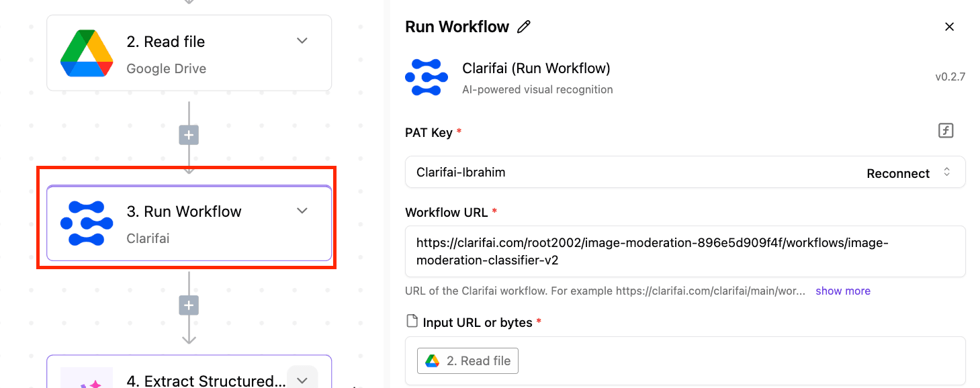Click the 'PAT Key' field label
This screenshot has width=980, height=388.
pyautogui.click(x=429, y=132)
